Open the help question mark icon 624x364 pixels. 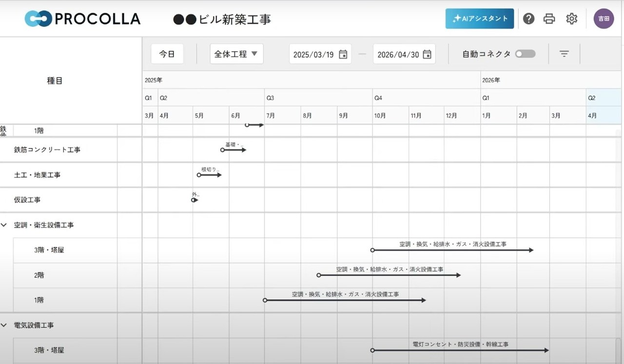coord(528,19)
